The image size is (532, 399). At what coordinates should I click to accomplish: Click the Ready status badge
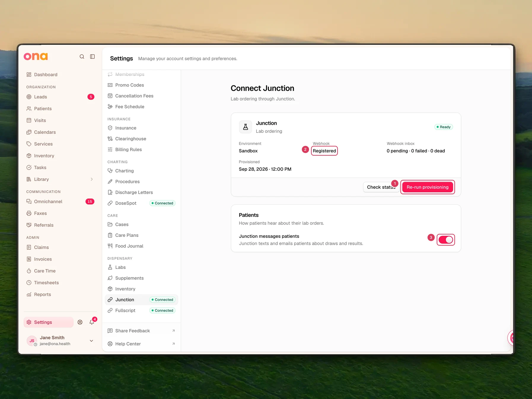(x=443, y=127)
